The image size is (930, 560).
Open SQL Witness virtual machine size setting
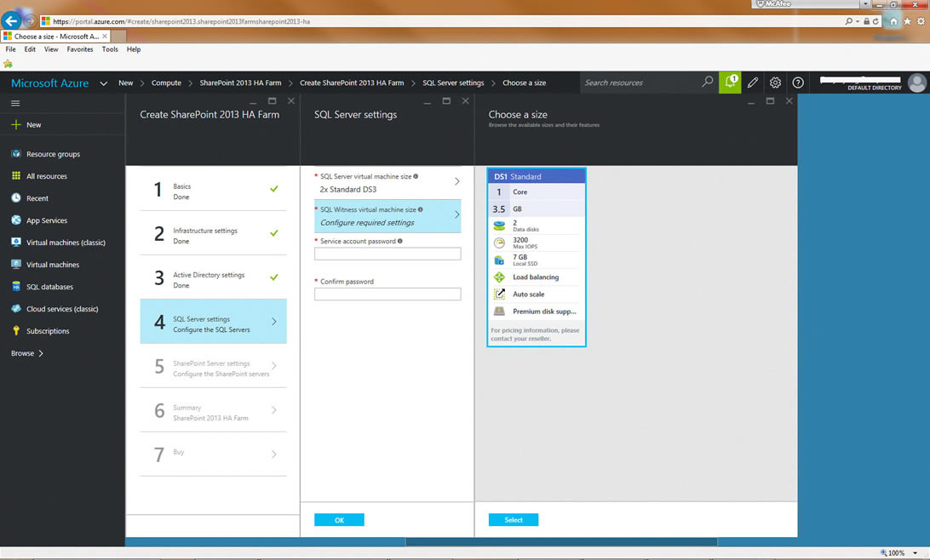[x=387, y=216]
